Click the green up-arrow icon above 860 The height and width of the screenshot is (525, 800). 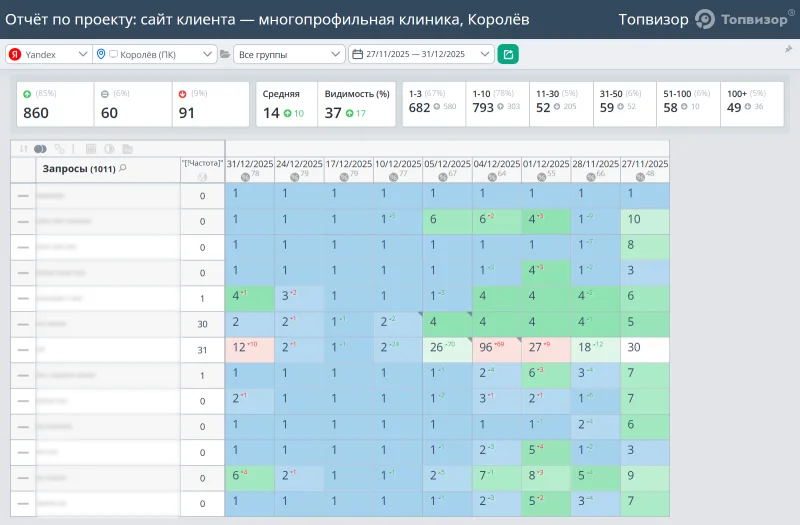tap(27, 94)
